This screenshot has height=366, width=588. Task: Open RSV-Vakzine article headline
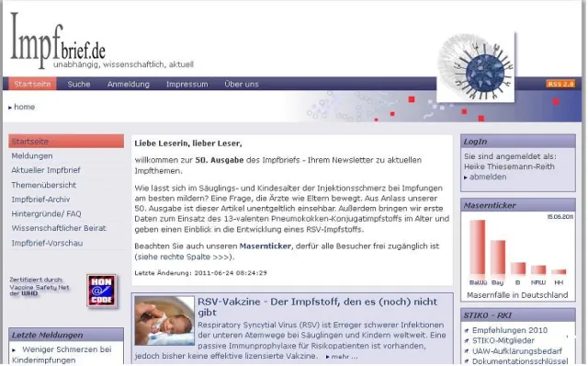tap(317, 307)
